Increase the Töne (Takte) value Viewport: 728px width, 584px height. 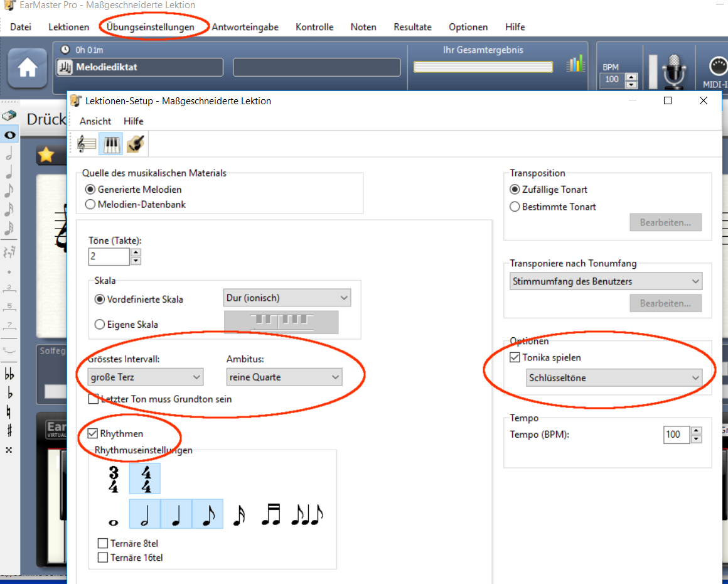pos(136,252)
